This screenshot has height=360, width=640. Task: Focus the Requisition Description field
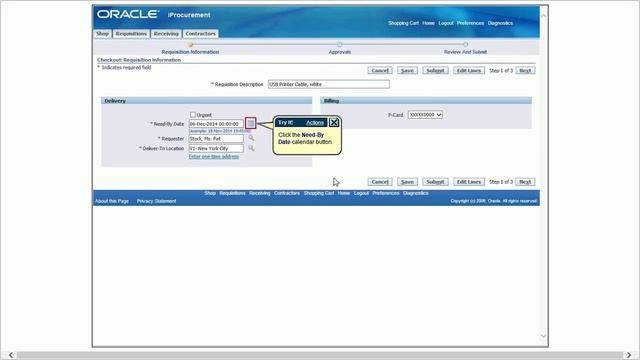coord(329,84)
